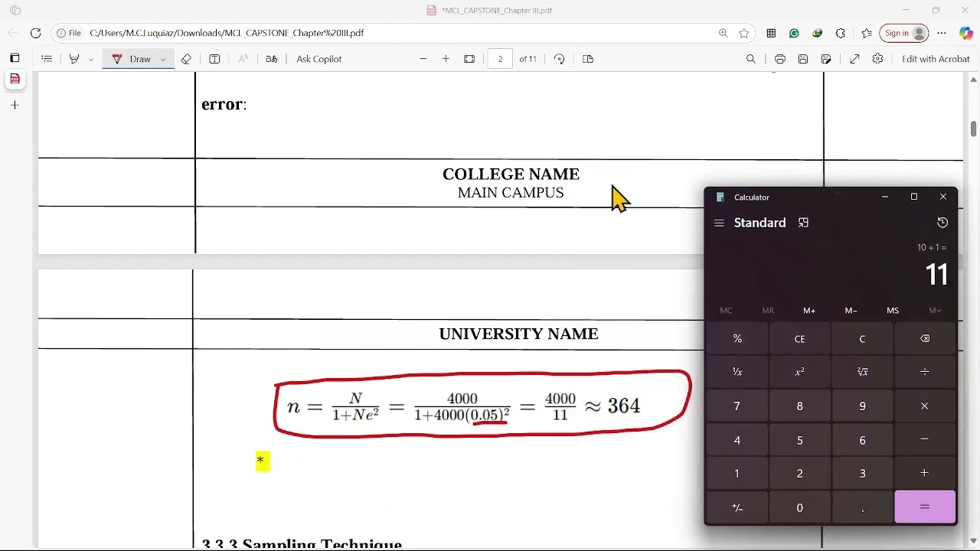The image size is (980, 551).
Task: Click the Read aloud icon
Action: pos(243,59)
